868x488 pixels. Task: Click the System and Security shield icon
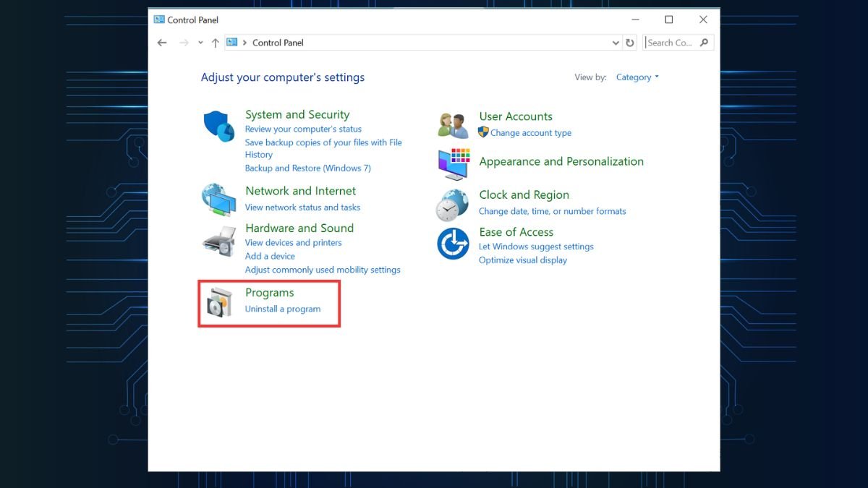[218, 127]
